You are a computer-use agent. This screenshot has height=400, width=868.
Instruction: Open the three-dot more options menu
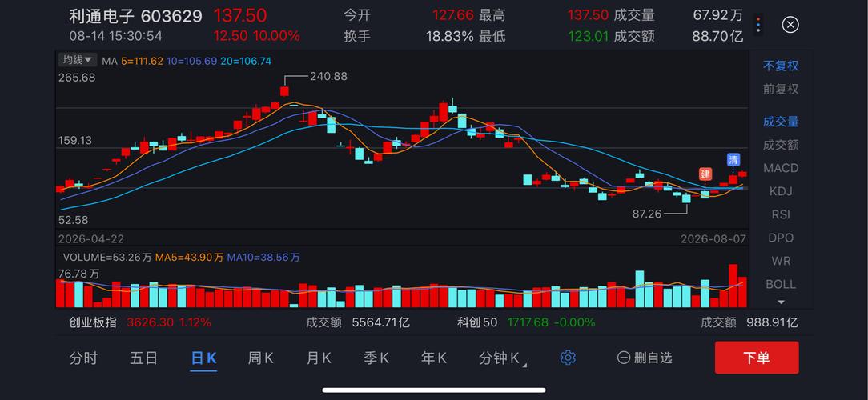pyautogui.click(x=758, y=25)
